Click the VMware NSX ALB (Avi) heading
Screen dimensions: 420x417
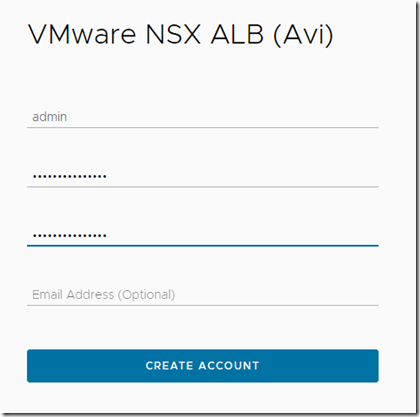pyautogui.click(x=181, y=35)
